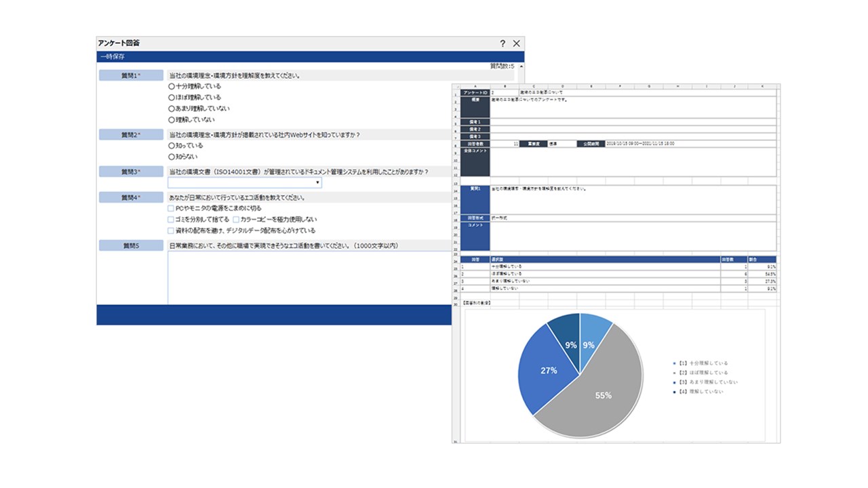Select the 回答者数 cell in spreadsheet
Image resolution: width=868 pixels, height=488 pixels.
pyautogui.click(x=475, y=144)
